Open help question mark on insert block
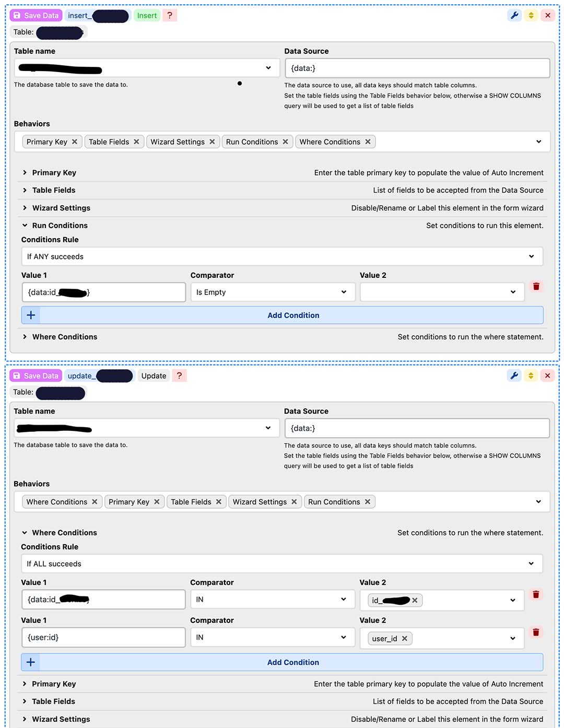The image size is (564, 728). click(x=170, y=16)
